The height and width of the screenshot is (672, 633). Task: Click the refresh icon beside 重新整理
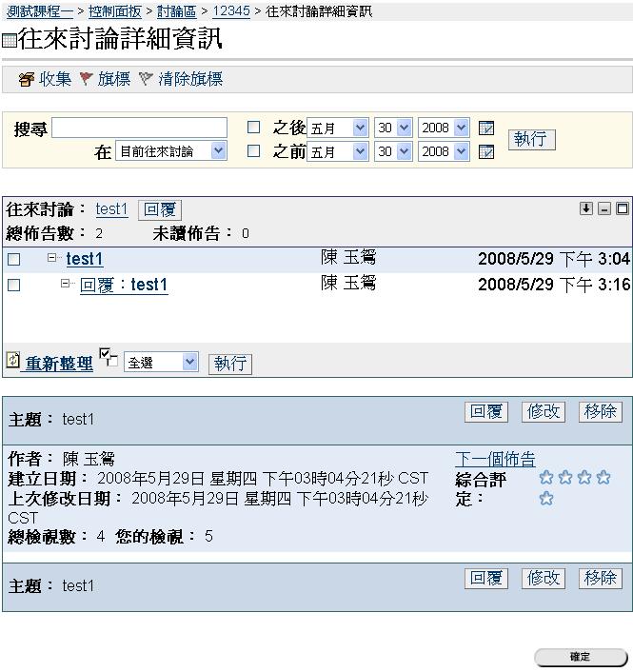pyautogui.click(x=13, y=361)
